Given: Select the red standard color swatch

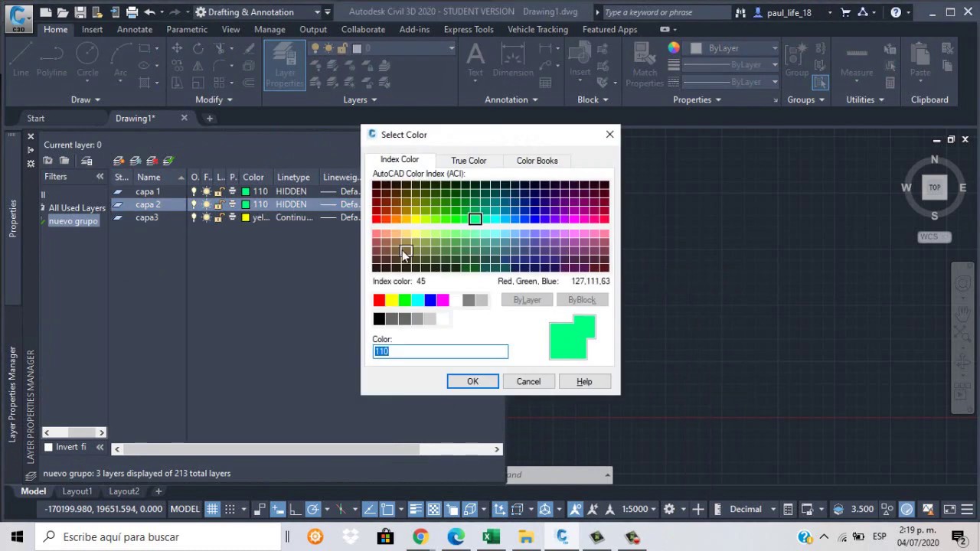Looking at the screenshot, I should [x=379, y=300].
